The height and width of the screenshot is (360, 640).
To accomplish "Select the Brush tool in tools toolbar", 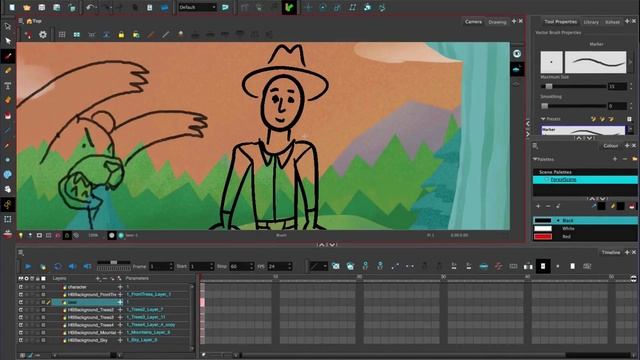I will coord(8,56).
